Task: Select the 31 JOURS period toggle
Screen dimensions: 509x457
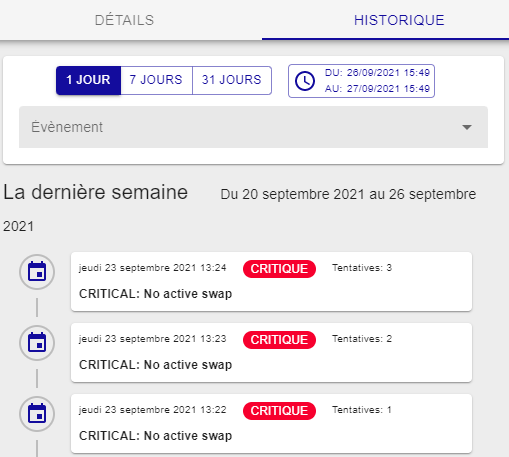Action: pos(232,80)
